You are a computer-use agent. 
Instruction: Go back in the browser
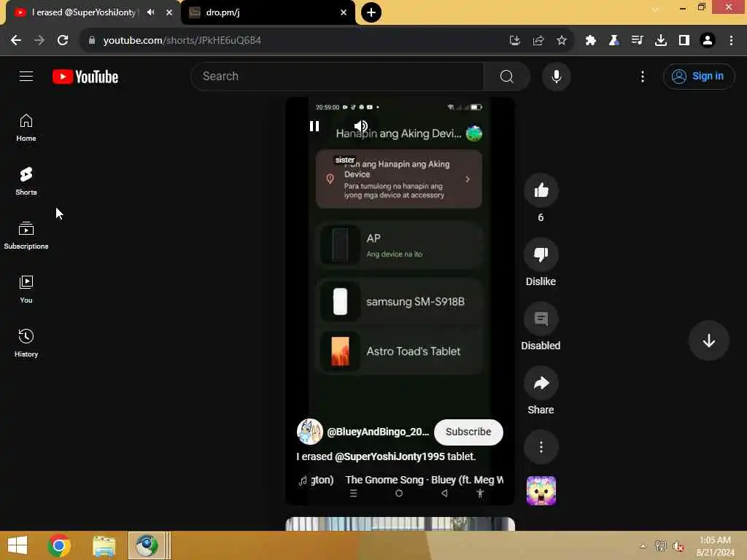(16, 40)
